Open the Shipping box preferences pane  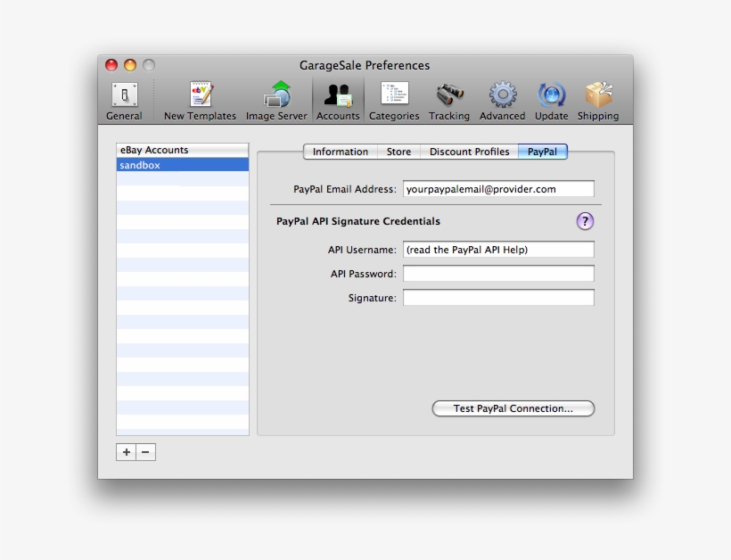pyautogui.click(x=598, y=101)
